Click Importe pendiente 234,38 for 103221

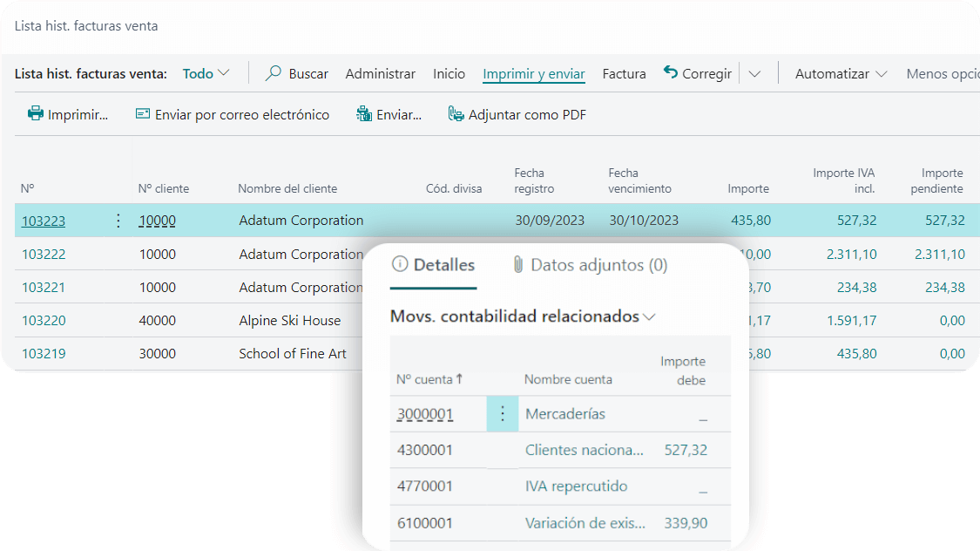(945, 287)
